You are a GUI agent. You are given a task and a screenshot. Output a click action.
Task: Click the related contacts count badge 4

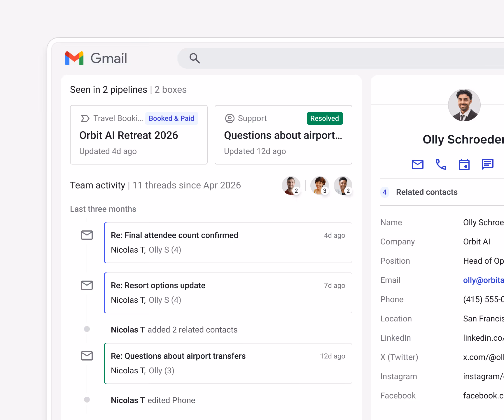pos(385,192)
